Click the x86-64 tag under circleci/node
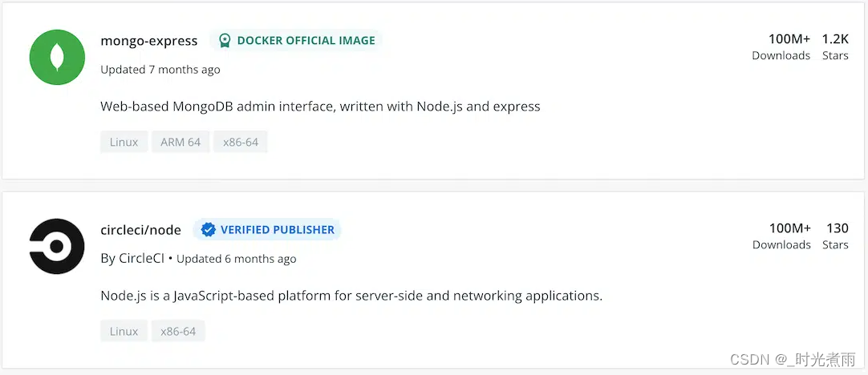The image size is (868, 375). (x=178, y=331)
